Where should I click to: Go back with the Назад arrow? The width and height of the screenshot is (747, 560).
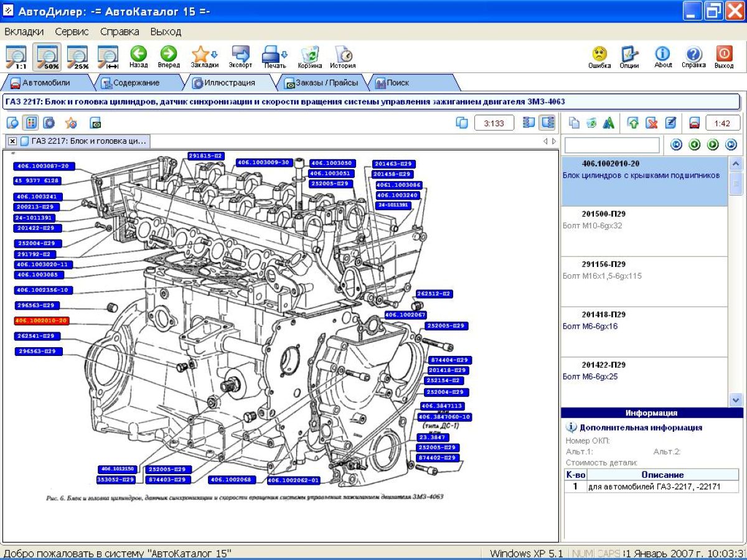click(x=138, y=57)
